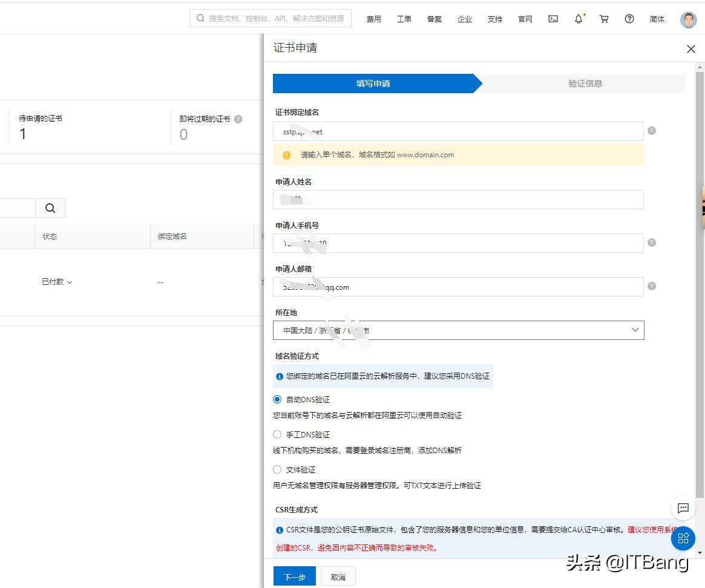
Task: Open the notification bell
Action: tap(578, 19)
